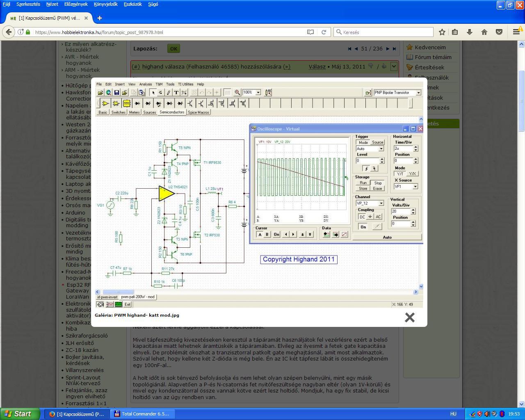Select the first amplifier component icon
This screenshot has width=525, height=420.
[x=105, y=103]
